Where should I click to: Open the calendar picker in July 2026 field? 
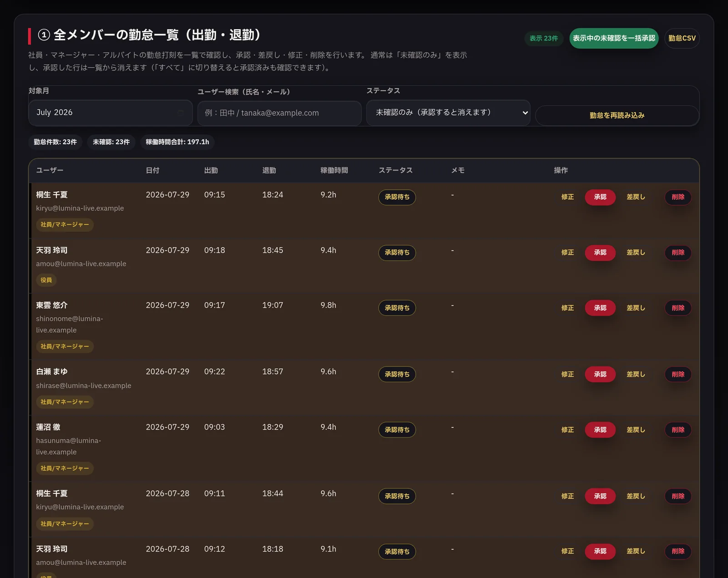(181, 113)
